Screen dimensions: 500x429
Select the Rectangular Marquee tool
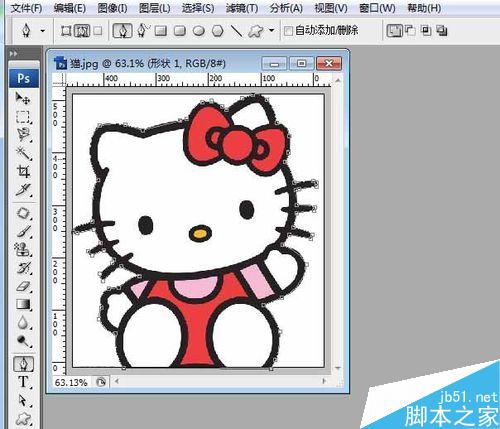23,117
